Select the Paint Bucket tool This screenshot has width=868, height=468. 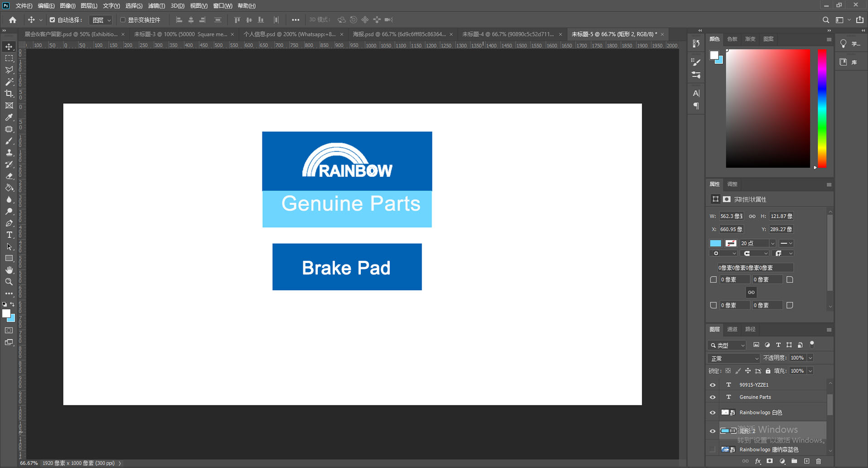pos(9,188)
